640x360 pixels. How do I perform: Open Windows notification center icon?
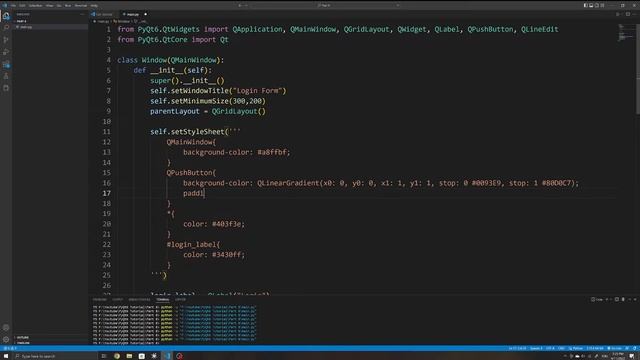[632, 356]
